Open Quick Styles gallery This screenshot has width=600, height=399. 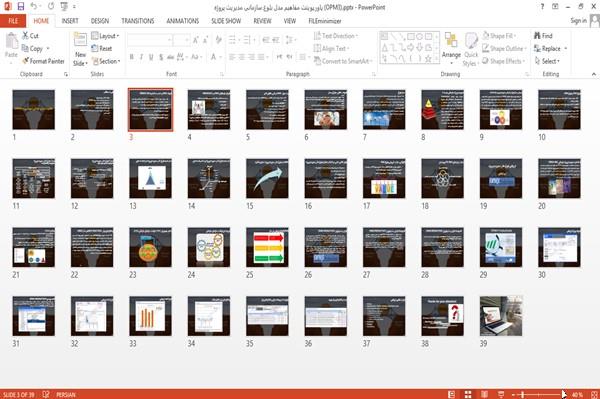(x=471, y=50)
